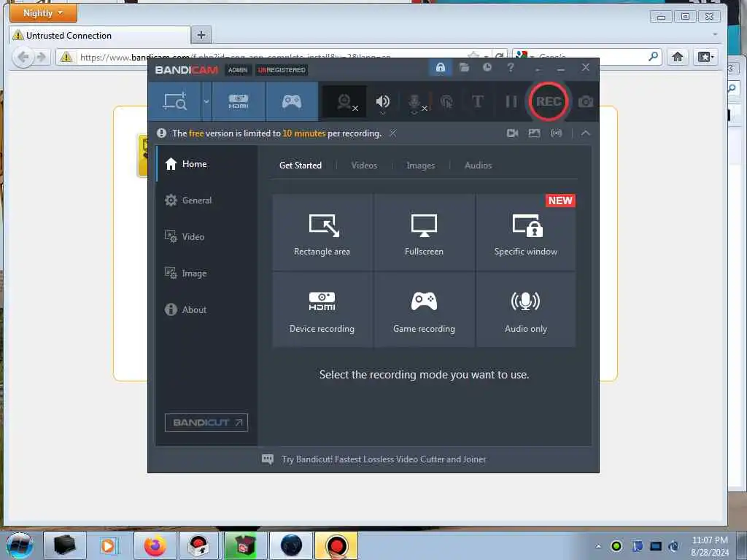Dismiss the free version limit notice
The width and height of the screenshot is (747, 560).
[x=392, y=133]
